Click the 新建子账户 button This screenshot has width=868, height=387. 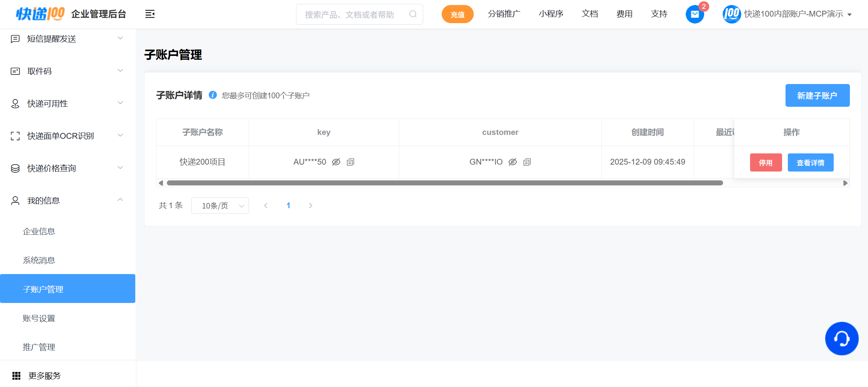coord(817,96)
